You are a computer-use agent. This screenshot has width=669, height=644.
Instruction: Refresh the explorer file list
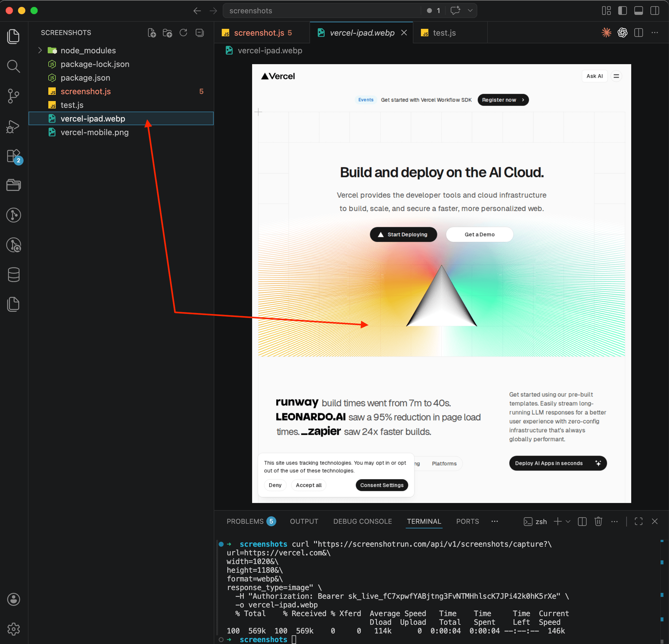pos(183,33)
